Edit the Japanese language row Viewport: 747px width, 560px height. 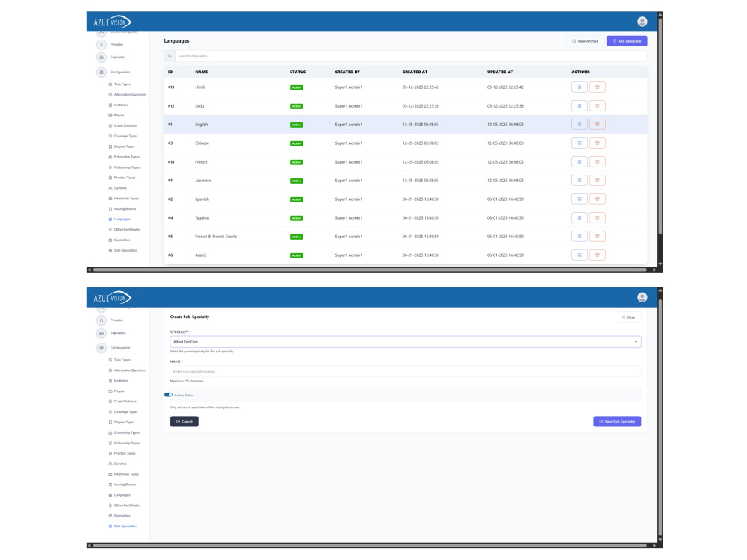[x=580, y=181]
